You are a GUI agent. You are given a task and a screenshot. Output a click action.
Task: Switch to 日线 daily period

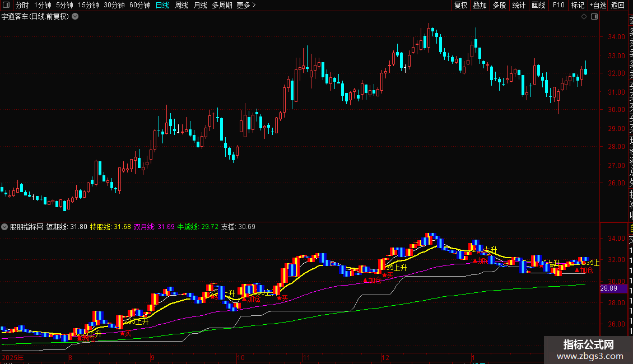point(162,5)
